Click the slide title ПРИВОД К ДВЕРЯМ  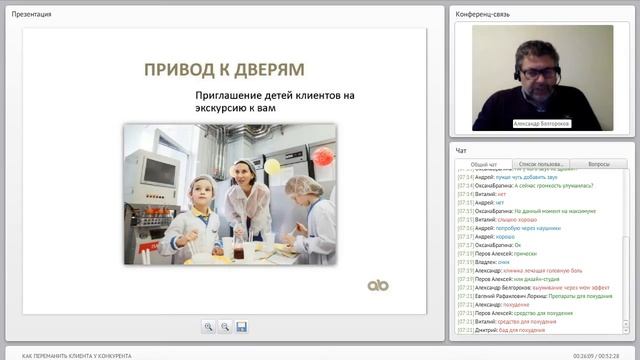tap(224, 69)
